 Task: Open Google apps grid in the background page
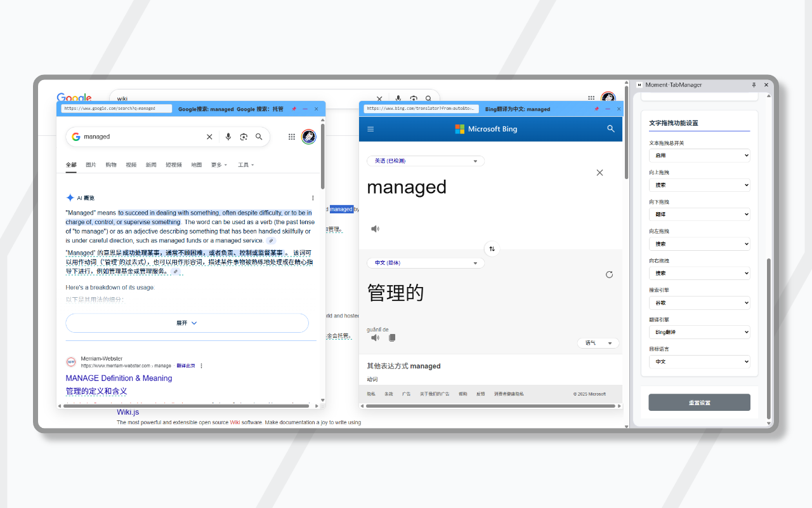591,98
